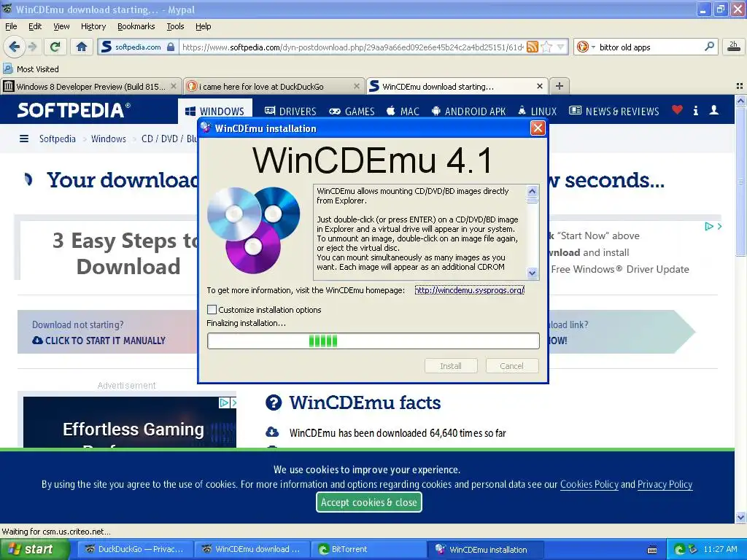Open the Mac section in Softpedia nav
Screen dimensions: 747x560
[x=403, y=112]
